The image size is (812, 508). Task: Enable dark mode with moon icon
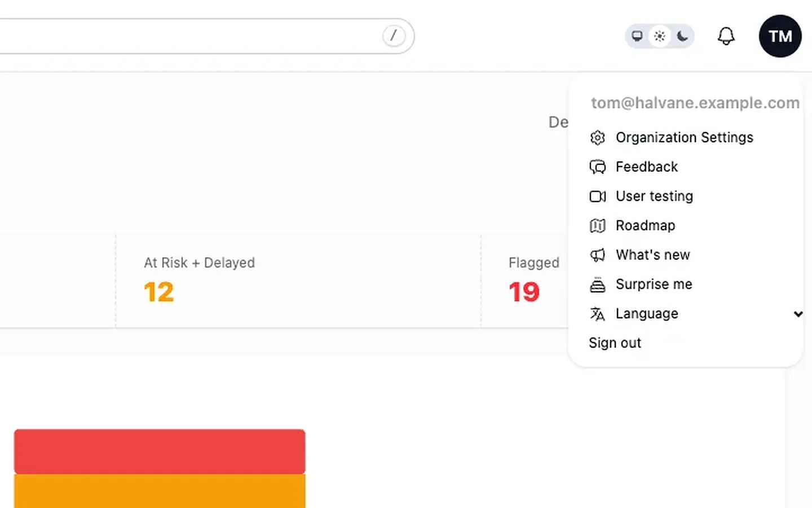[x=682, y=36]
